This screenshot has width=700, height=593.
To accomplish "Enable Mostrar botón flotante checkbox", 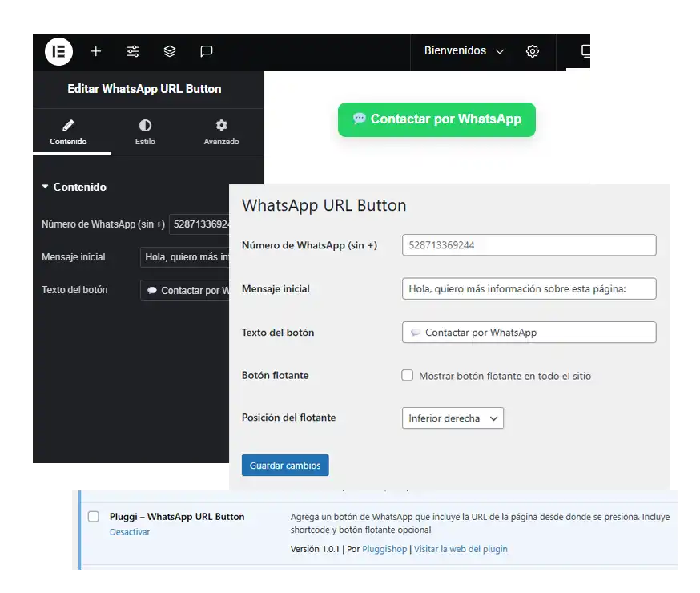I will click(407, 376).
